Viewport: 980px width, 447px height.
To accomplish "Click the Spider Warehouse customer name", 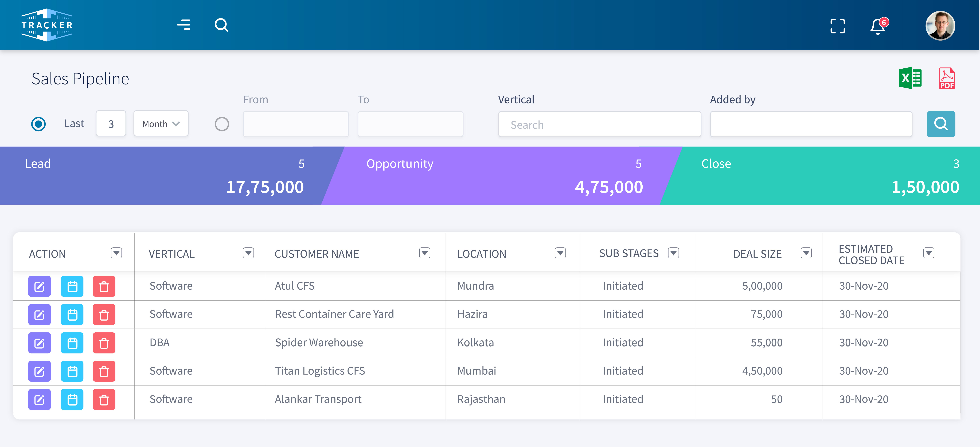I will [319, 342].
